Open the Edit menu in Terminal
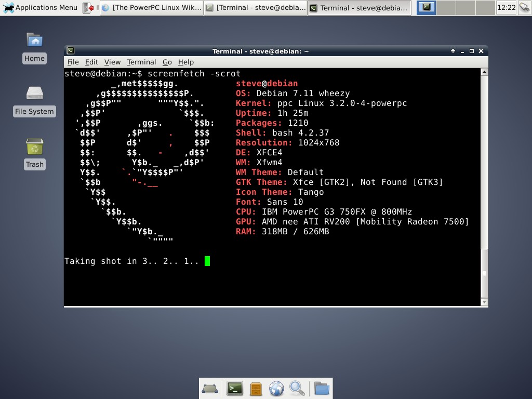The image size is (532, 399). [x=91, y=62]
